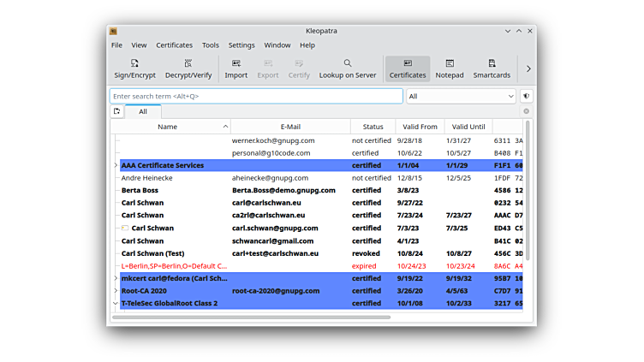The height and width of the screenshot is (362, 644).
Task: Click the Valid Until column header
Action: 468,127
